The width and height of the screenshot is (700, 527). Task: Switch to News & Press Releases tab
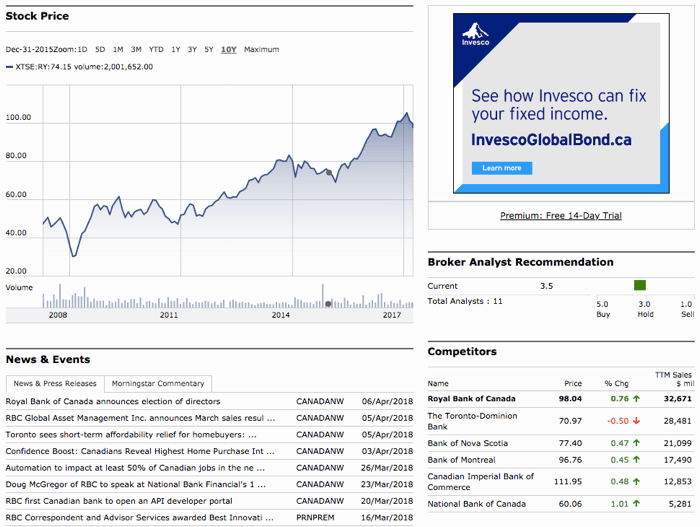(x=55, y=383)
